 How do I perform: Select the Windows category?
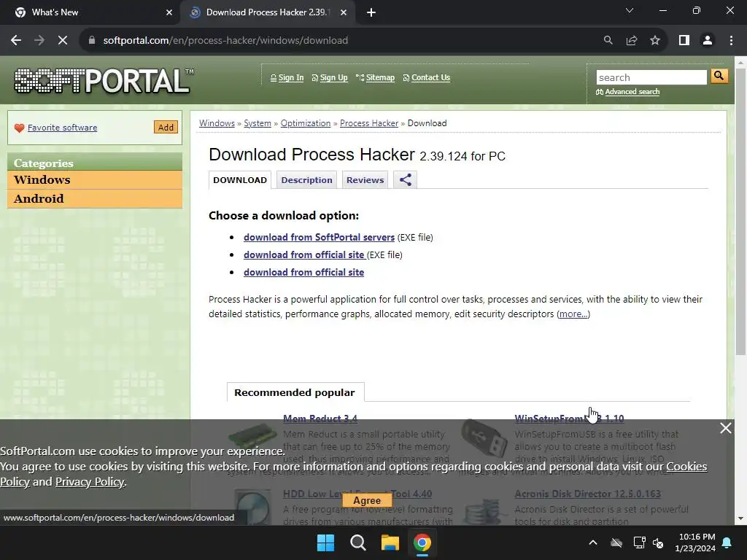[x=95, y=180]
